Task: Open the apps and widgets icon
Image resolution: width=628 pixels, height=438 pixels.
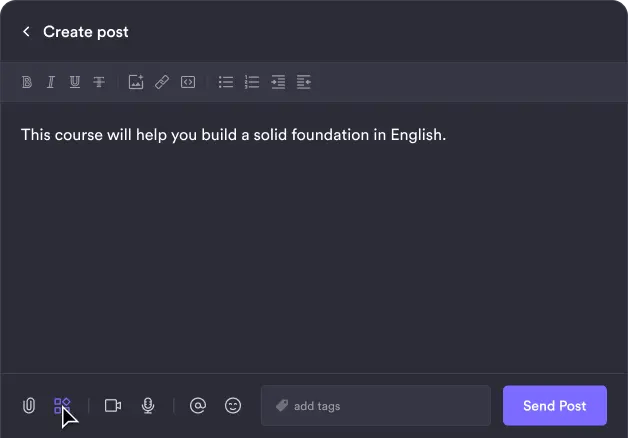Action: [x=62, y=405]
